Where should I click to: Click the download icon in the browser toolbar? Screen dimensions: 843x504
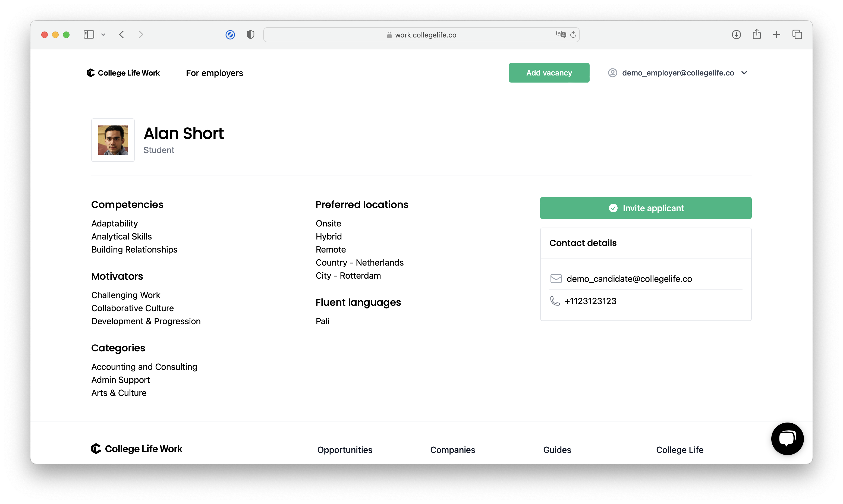coord(736,34)
